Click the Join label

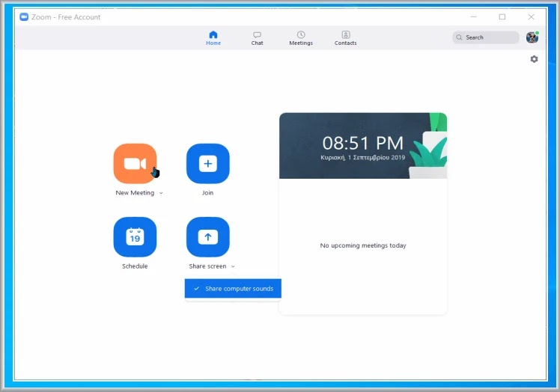(208, 193)
